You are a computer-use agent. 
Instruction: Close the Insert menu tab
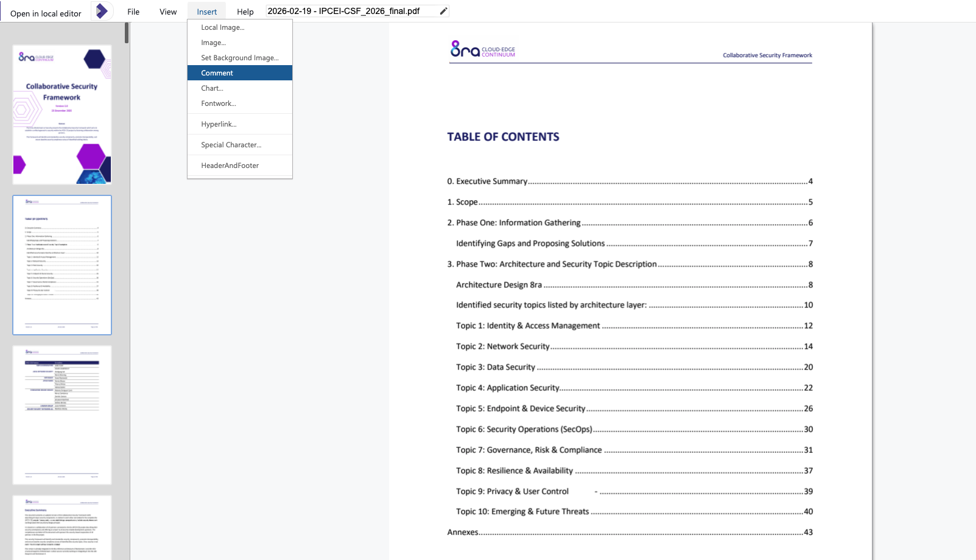click(x=206, y=12)
